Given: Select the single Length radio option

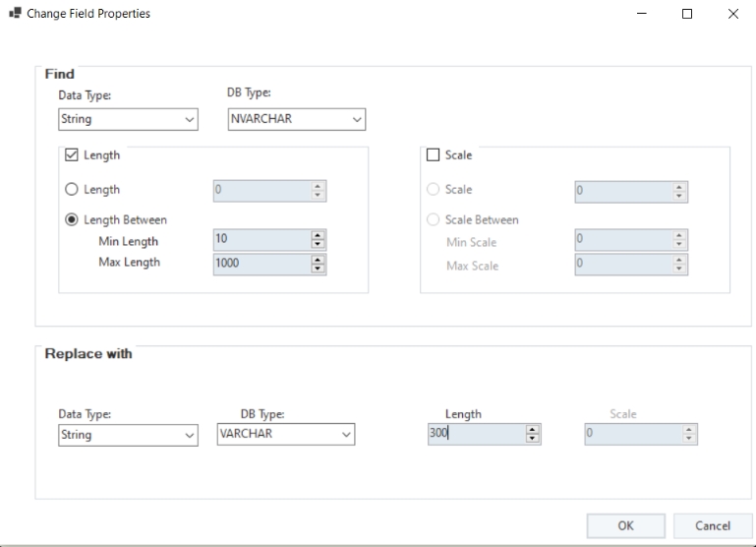Looking at the screenshot, I should click(72, 190).
